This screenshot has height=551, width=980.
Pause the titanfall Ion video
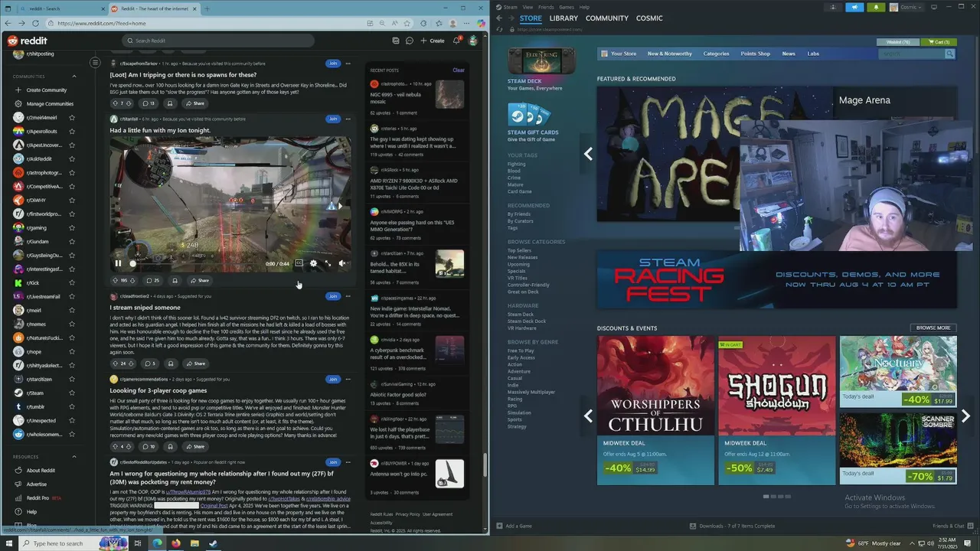click(x=118, y=263)
